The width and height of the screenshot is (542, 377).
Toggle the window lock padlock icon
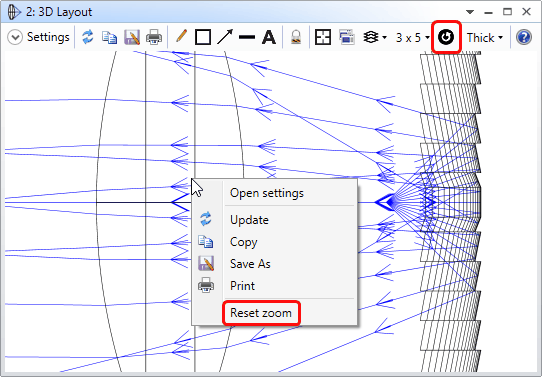pyautogui.click(x=296, y=37)
